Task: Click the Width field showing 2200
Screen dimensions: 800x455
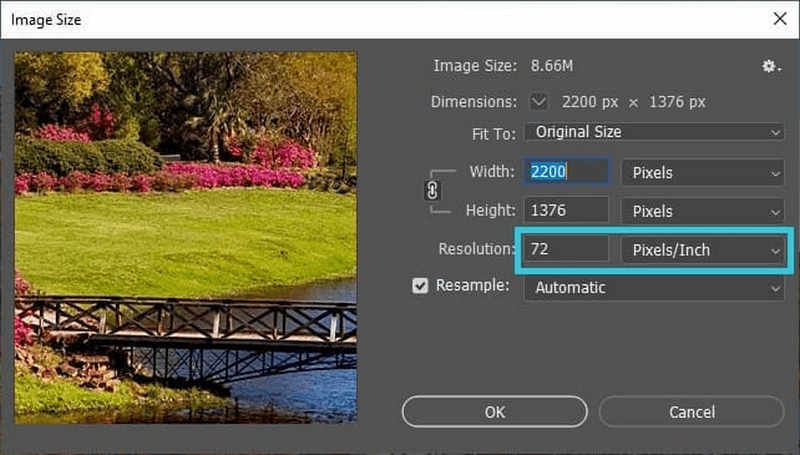Action: pos(567,172)
